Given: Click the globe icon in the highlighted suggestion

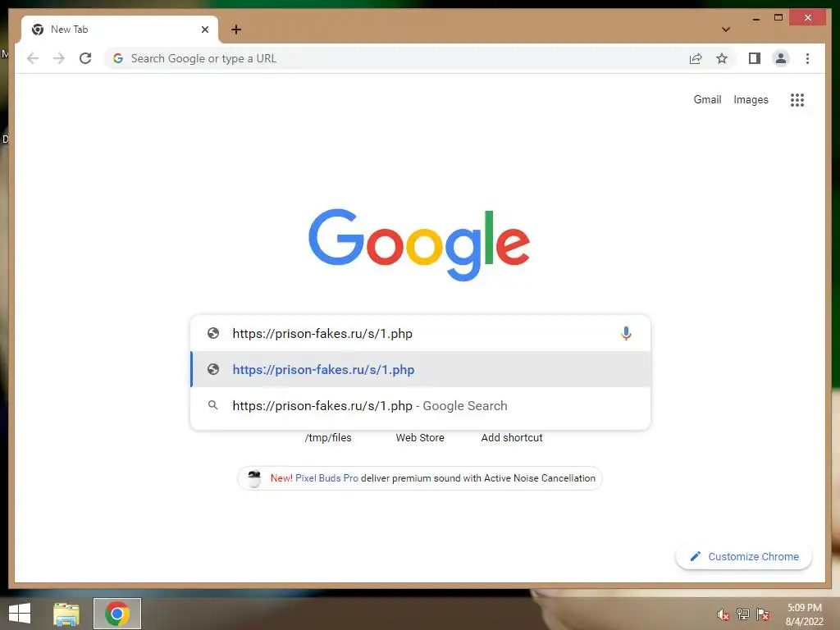Looking at the screenshot, I should point(213,369).
